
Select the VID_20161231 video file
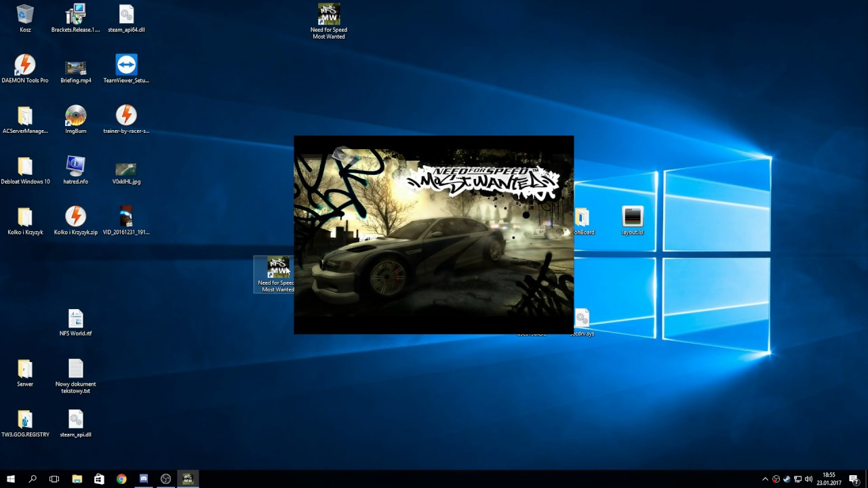[x=126, y=220]
